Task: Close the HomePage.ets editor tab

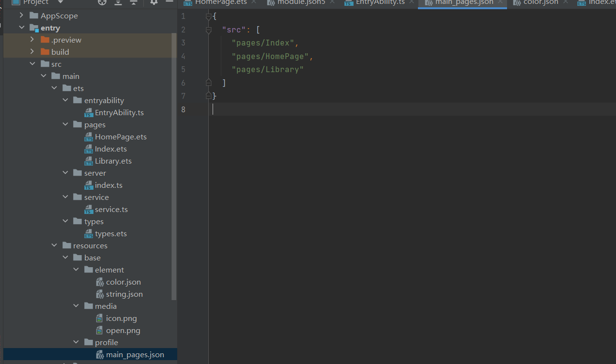Action: coord(254,2)
